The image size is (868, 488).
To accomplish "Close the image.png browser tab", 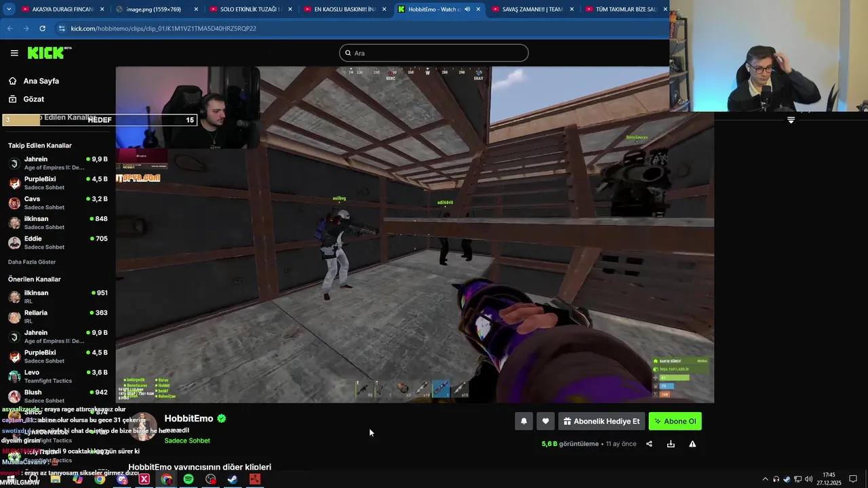I will (196, 9).
